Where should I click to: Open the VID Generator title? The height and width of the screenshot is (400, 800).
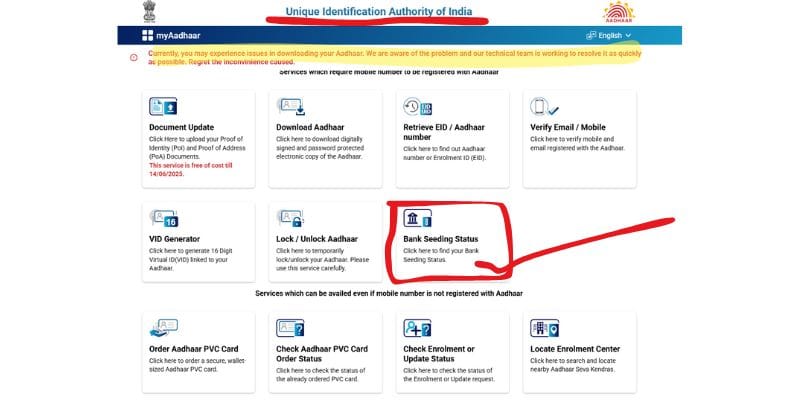coord(174,239)
